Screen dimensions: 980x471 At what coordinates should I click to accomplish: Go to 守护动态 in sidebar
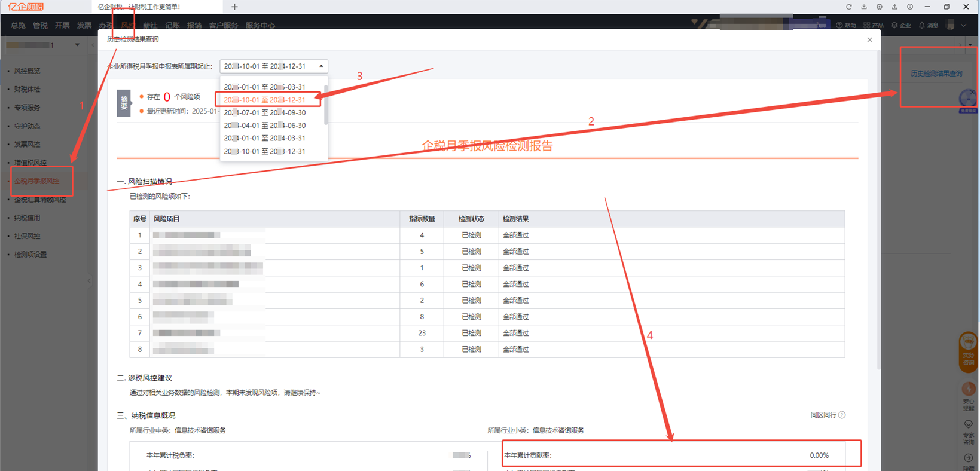tap(28, 126)
